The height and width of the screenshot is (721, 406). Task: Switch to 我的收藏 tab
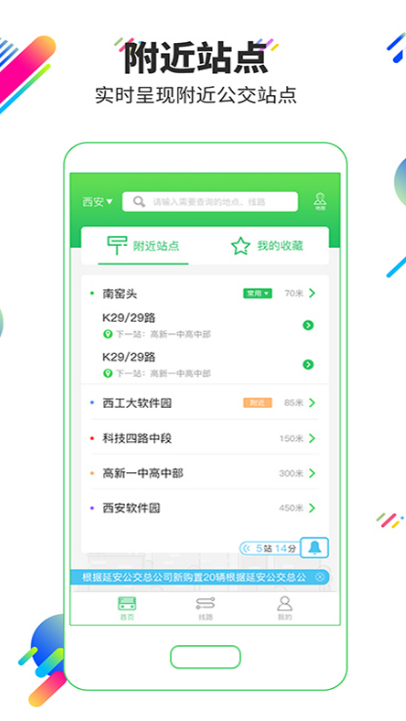267,246
